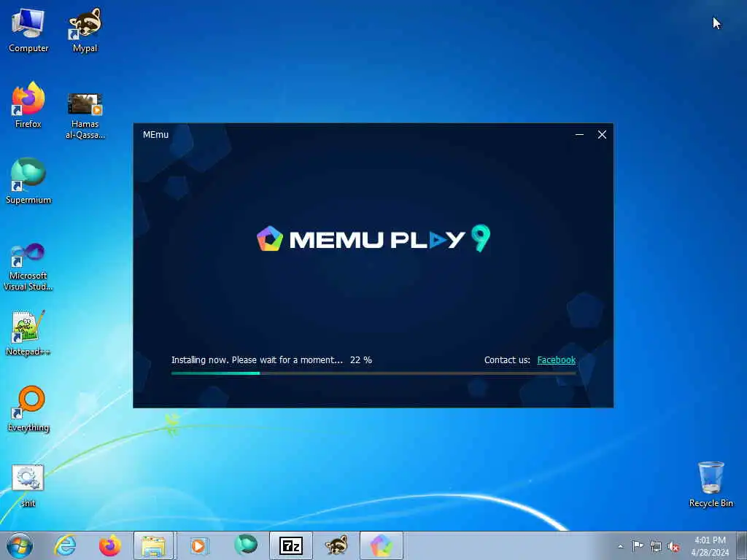The width and height of the screenshot is (747, 560).
Task: Open Supermium from the taskbar
Action: pos(245,545)
